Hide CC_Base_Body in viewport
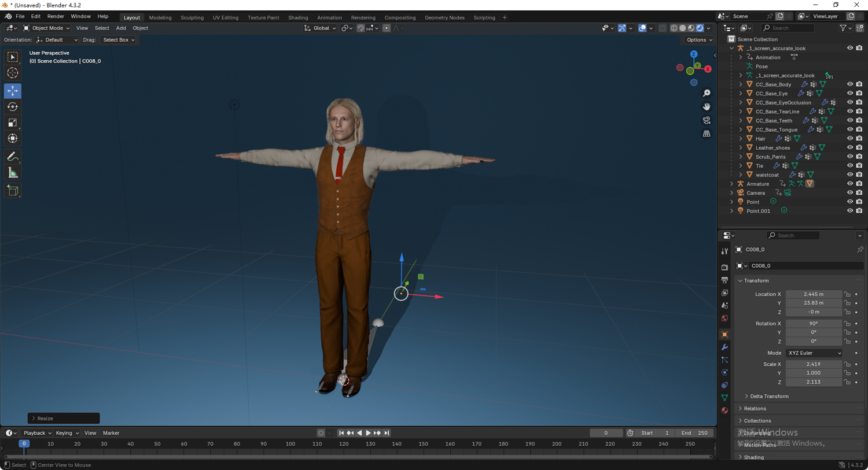 [850, 84]
